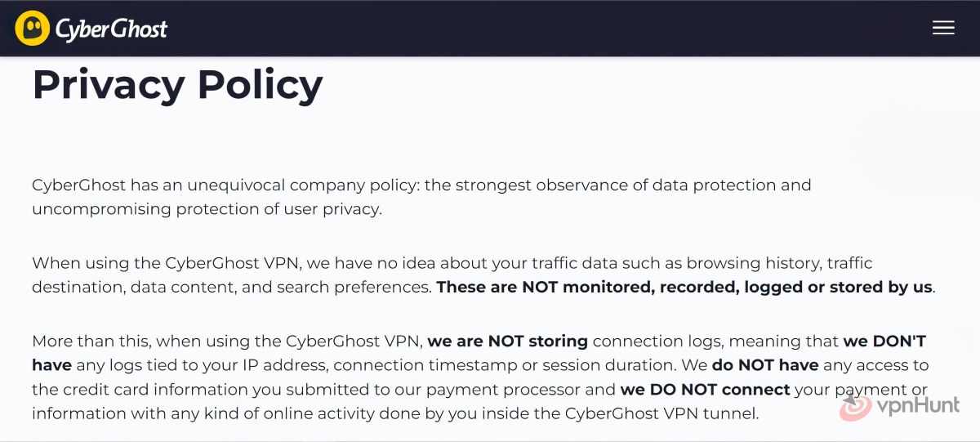Click the bold text "we are NOT storing"

tap(507, 341)
